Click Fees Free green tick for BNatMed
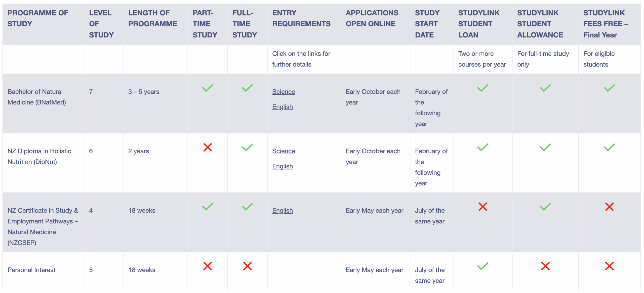This screenshot has height=293, width=644. click(x=609, y=88)
